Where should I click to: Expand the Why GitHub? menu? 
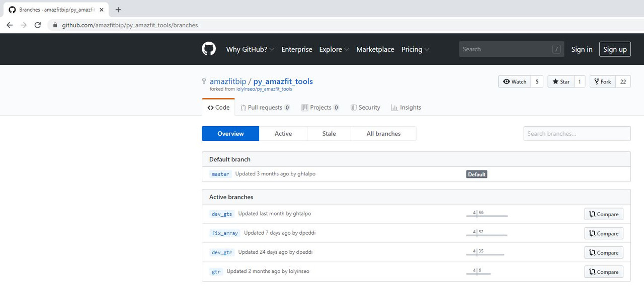pos(250,49)
